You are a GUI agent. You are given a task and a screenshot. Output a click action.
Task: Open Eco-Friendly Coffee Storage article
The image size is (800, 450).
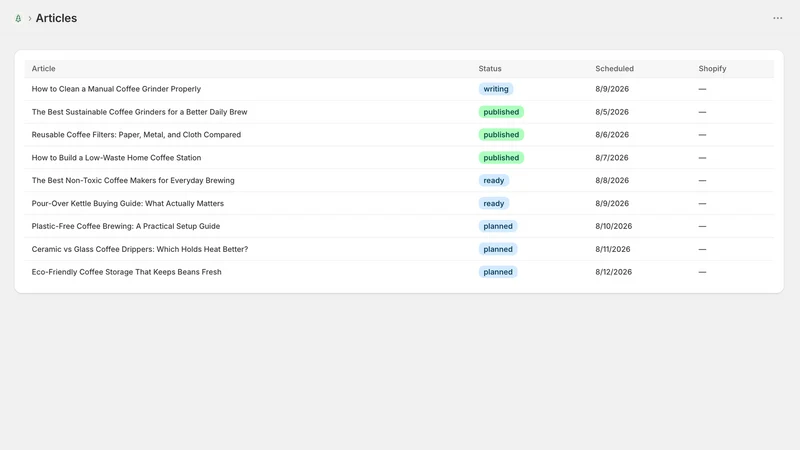[127, 272]
